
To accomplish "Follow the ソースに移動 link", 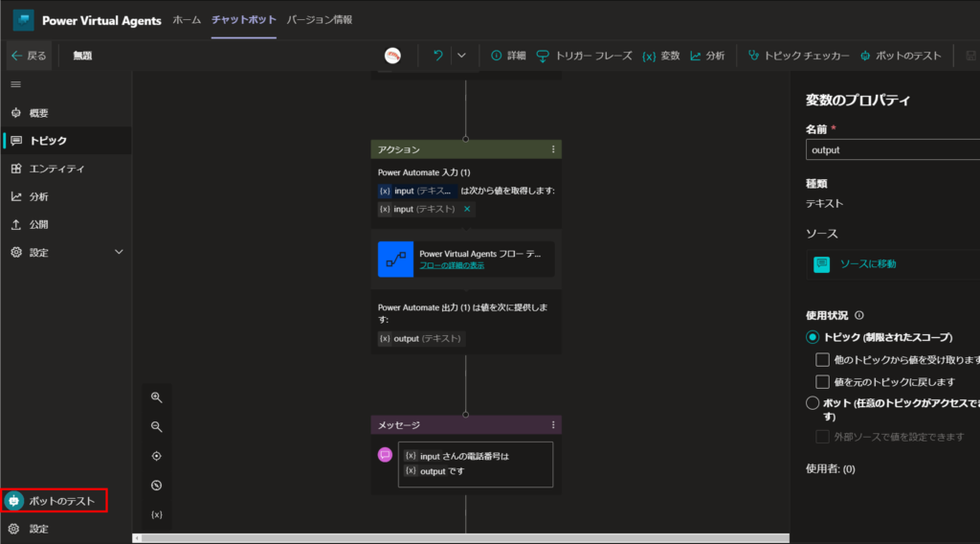I will coord(867,264).
